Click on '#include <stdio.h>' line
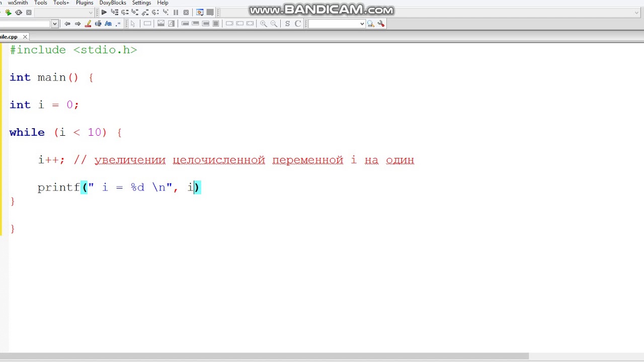Screen dimensions: 644x362 tap(73, 50)
